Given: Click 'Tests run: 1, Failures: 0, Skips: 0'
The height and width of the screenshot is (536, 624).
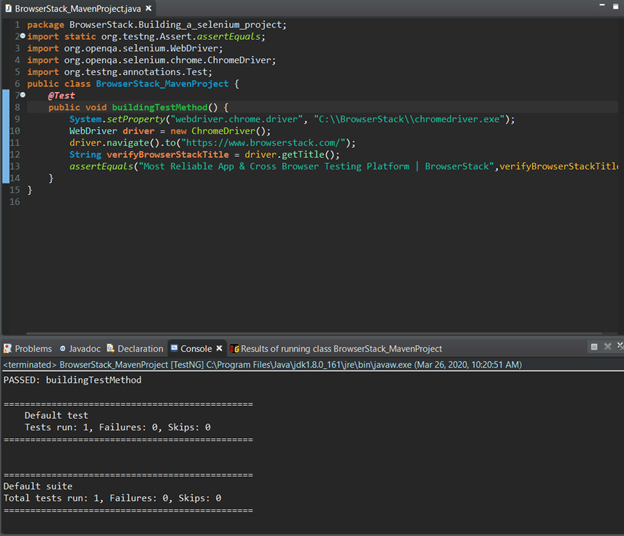Looking at the screenshot, I should (x=117, y=427).
